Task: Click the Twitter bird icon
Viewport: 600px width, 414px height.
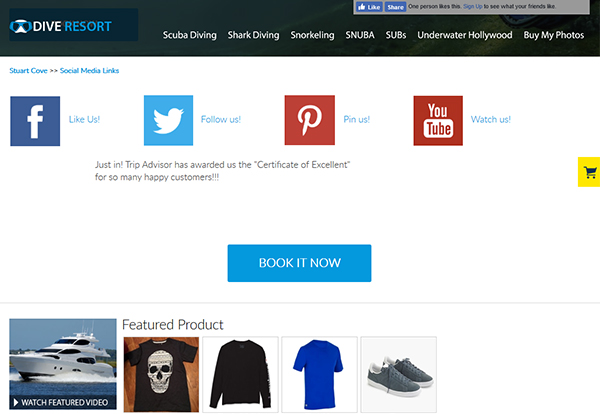Action: [168, 121]
